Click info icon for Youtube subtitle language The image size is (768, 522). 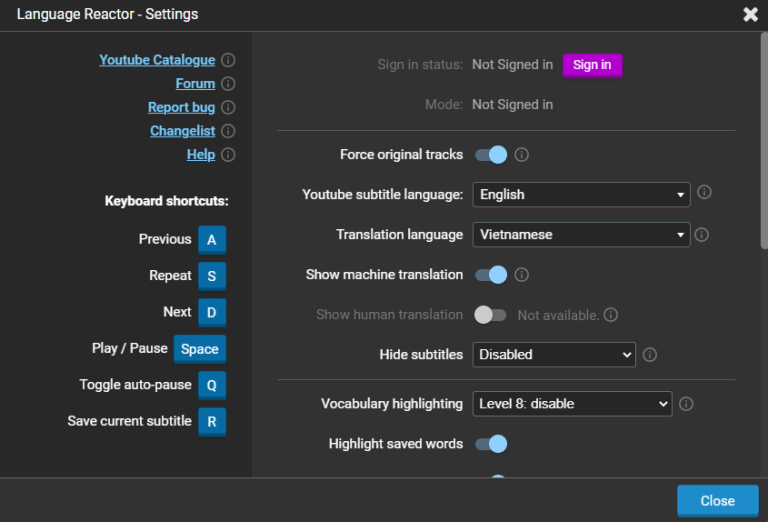coord(704,193)
